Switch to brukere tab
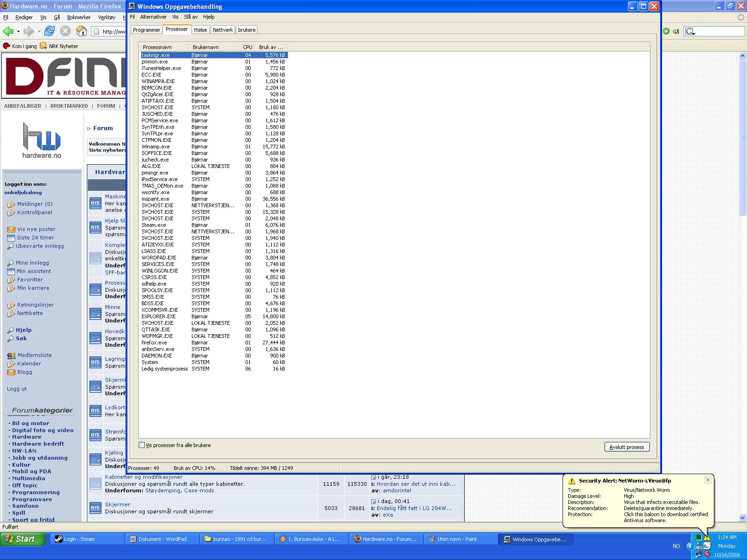 pos(247,30)
